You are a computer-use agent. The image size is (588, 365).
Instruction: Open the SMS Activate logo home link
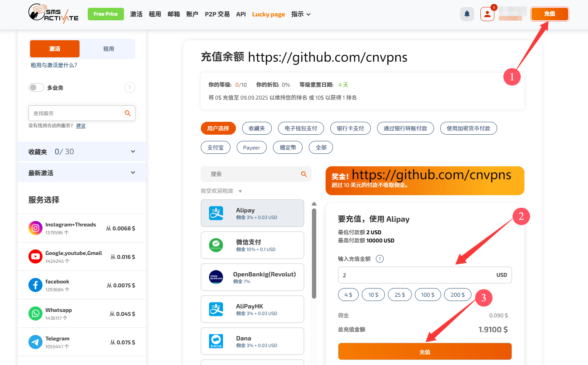(53, 14)
